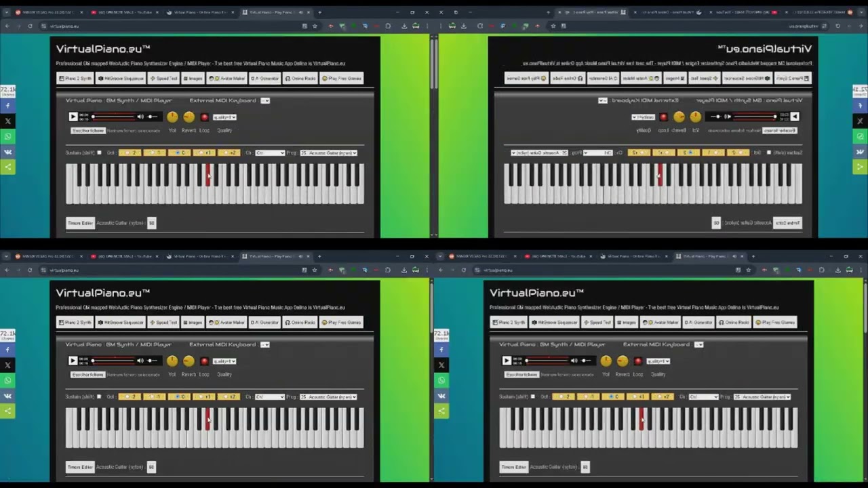Viewport: 868px width, 488px height.
Task: Click address bar in bottom-left browser
Action: click(x=170, y=270)
